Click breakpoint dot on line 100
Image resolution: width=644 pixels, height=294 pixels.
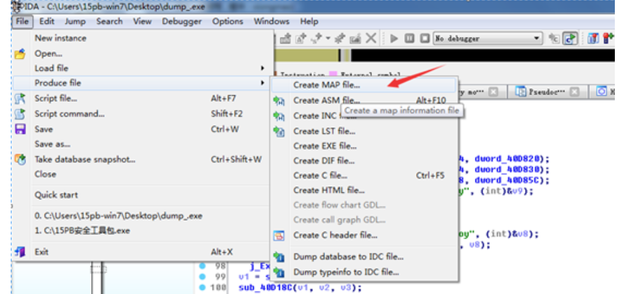click(202, 288)
